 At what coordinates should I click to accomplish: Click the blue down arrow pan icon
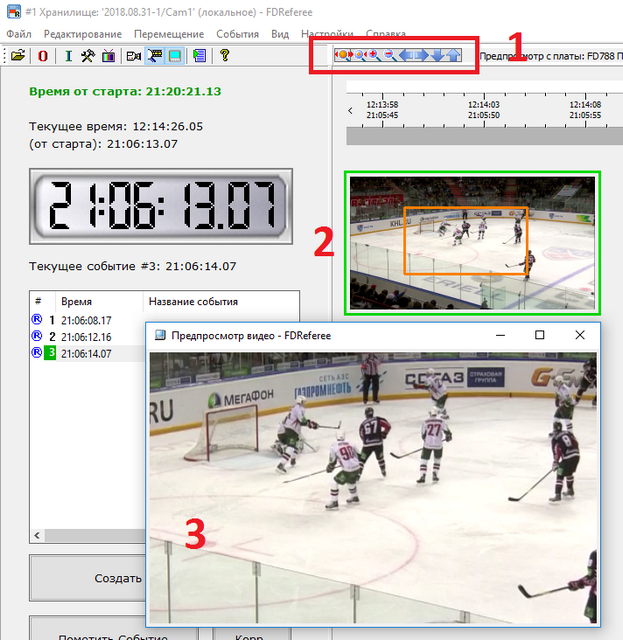click(437, 55)
